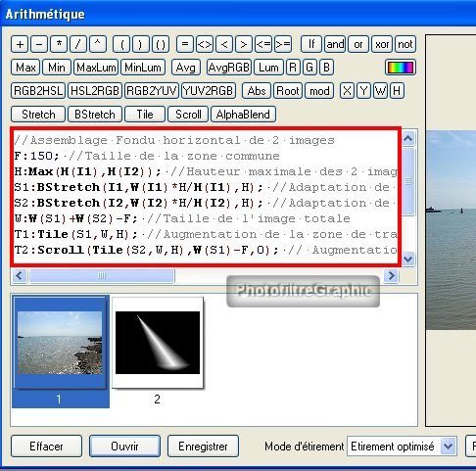Viewport: 476px width, 471px height.
Task: Select the seaside image thumbnail 1
Action: pos(60,343)
